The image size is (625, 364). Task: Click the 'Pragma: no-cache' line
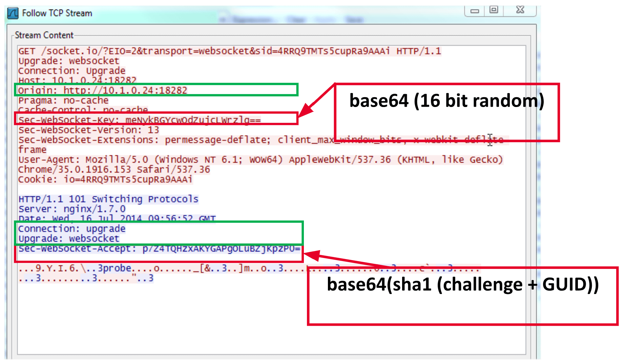(63, 101)
